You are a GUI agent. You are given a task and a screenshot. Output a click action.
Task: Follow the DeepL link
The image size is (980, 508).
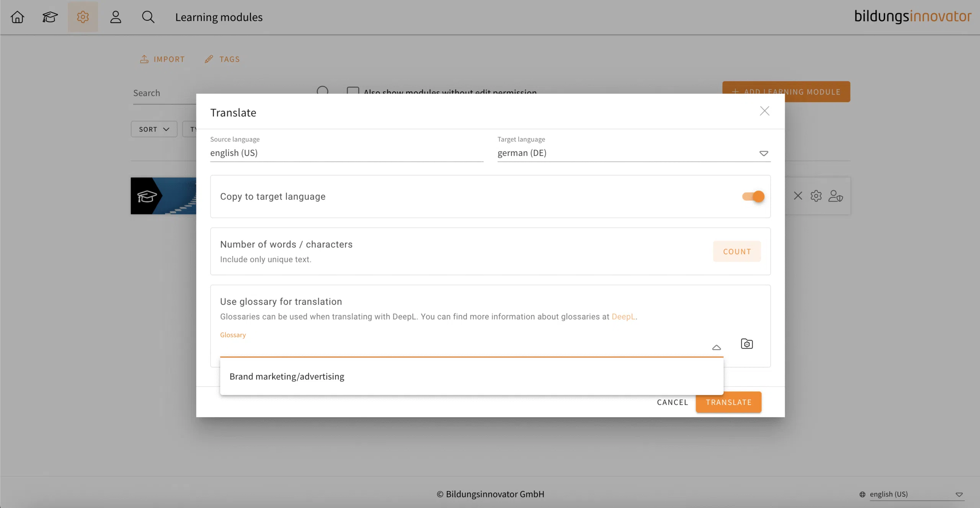623,317
